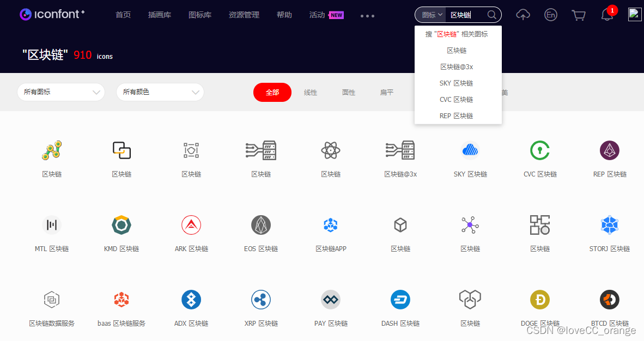Select the DOGE 区块链 coin icon
The width and height of the screenshot is (644, 341).
coord(540,300)
